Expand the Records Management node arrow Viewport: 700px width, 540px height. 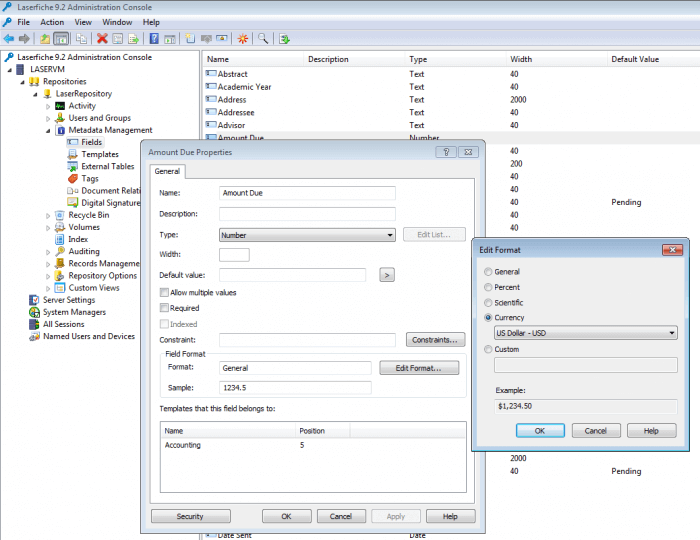click(x=48, y=264)
